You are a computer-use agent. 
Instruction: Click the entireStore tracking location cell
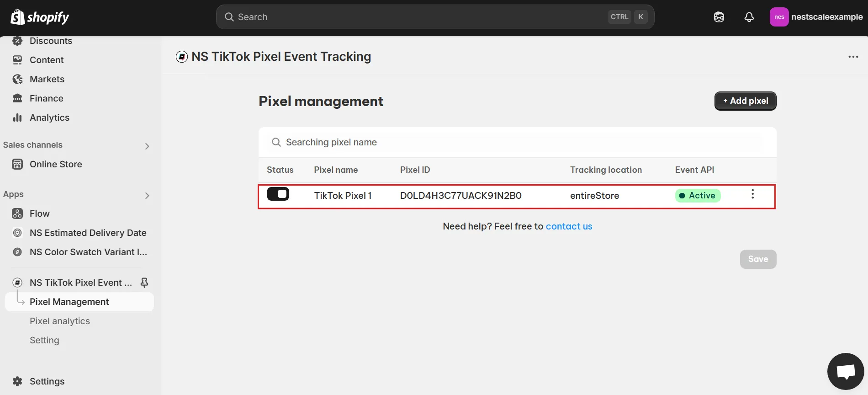(594, 196)
